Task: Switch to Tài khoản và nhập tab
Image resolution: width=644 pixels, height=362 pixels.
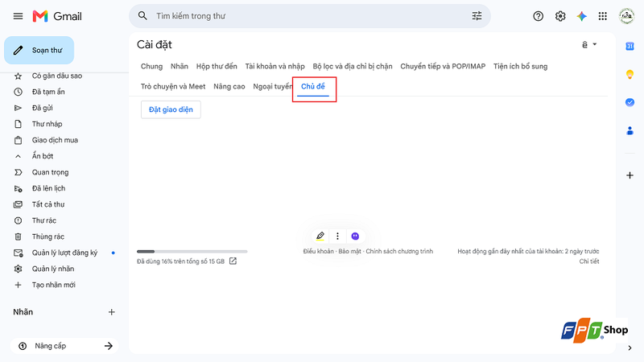Action: [275, 66]
